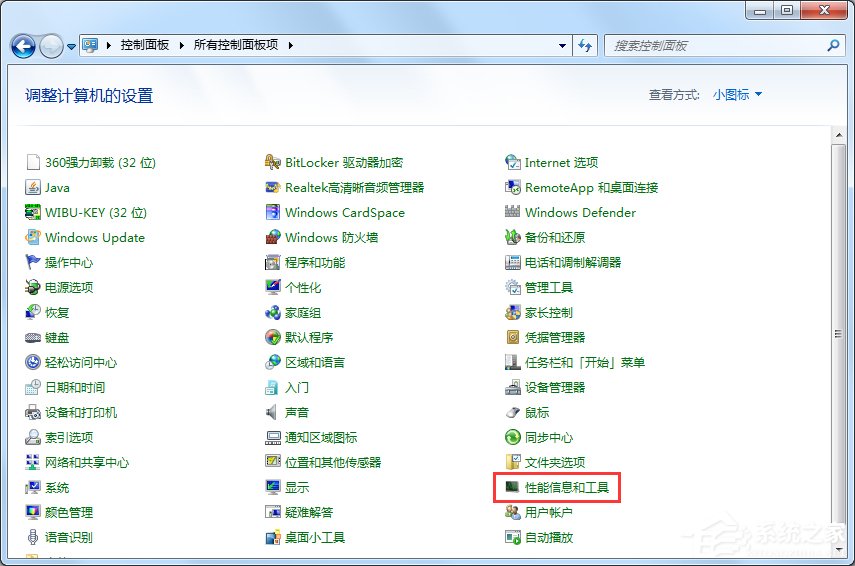The image size is (855, 566).
Task: Click the 性能信息和工具 icon
Action: pos(512,487)
